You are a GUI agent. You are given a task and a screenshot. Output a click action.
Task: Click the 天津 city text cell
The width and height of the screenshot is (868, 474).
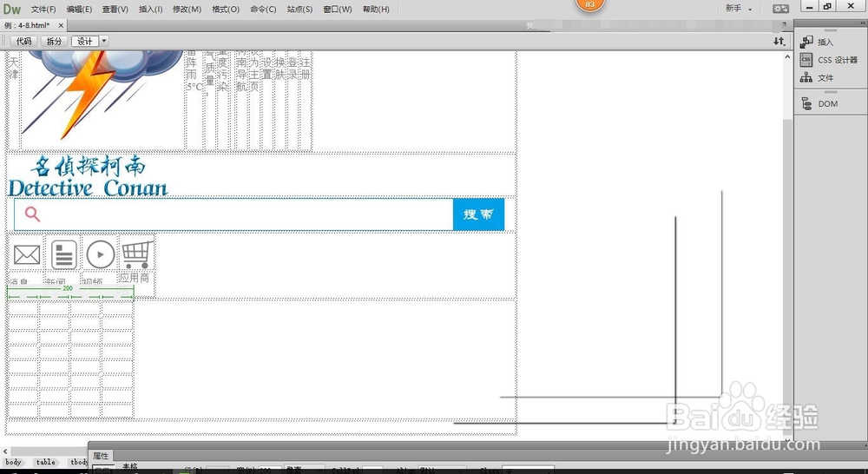coord(14,68)
